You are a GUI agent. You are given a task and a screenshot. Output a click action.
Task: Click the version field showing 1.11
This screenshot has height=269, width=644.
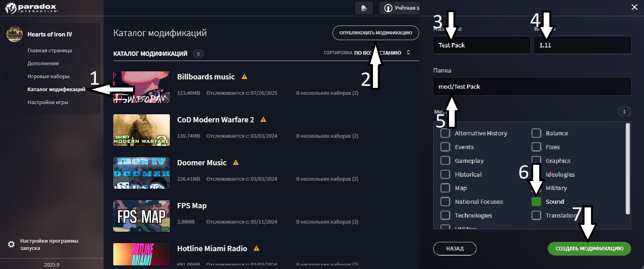tap(583, 45)
